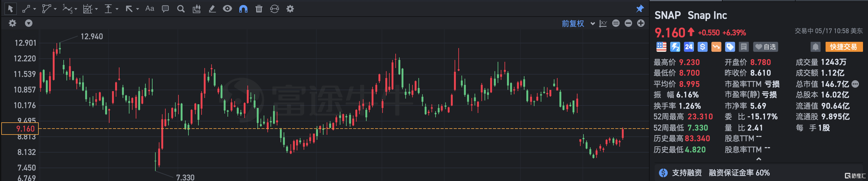The image size is (868, 181).
Task: Open the arrow marker options dropdown
Action: [x=138, y=9]
